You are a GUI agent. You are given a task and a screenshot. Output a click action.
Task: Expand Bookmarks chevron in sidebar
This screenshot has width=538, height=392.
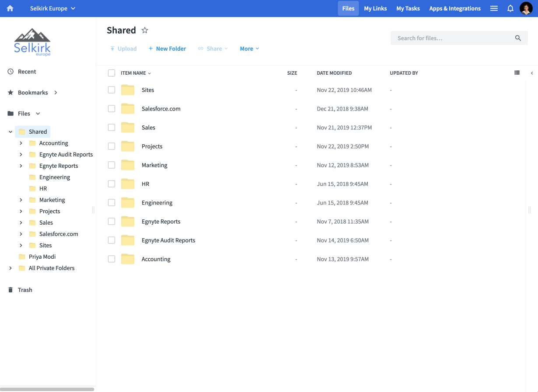click(56, 93)
